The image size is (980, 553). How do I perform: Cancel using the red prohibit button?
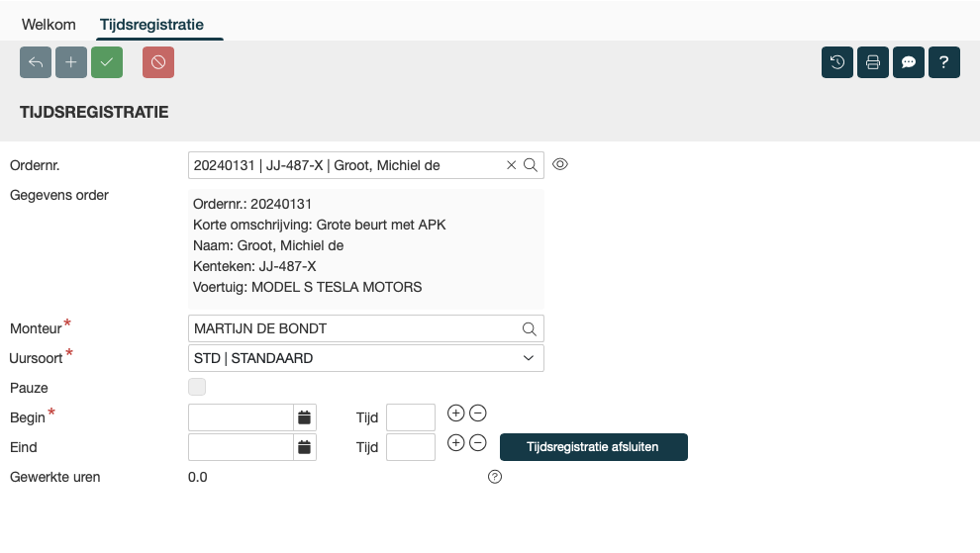coord(158,62)
